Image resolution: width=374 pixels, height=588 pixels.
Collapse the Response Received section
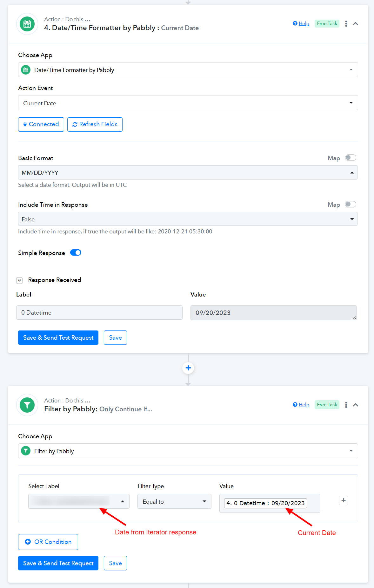[x=20, y=280]
